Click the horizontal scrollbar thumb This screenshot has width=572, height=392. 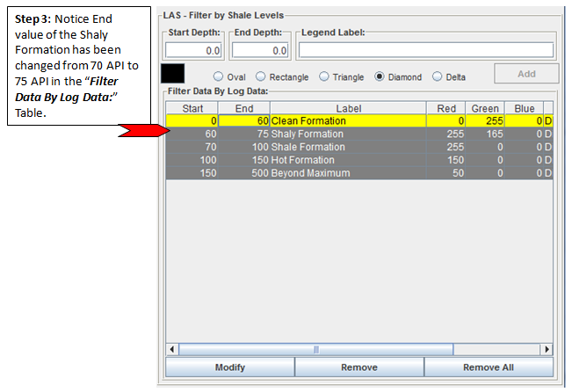tap(316, 349)
